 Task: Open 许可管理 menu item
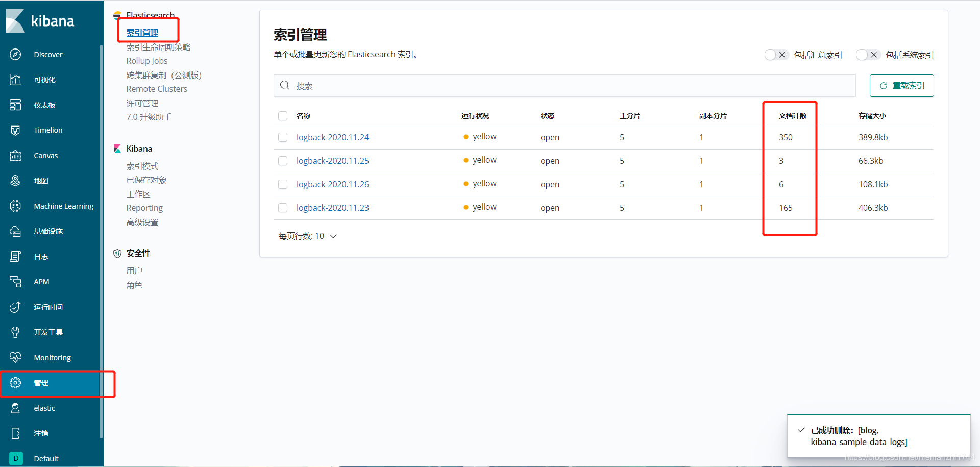point(142,103)
